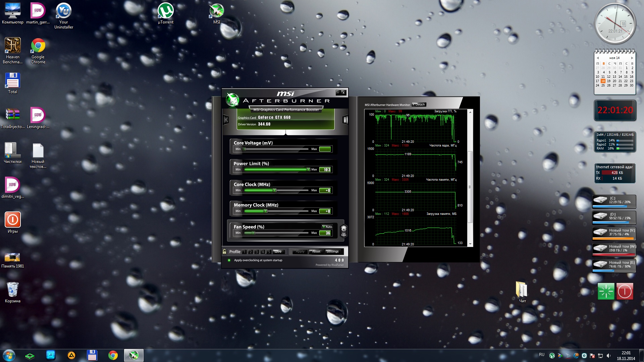Click the Reset button
Viewport: 644px width, 362px height.
click(x=316, y=252)
